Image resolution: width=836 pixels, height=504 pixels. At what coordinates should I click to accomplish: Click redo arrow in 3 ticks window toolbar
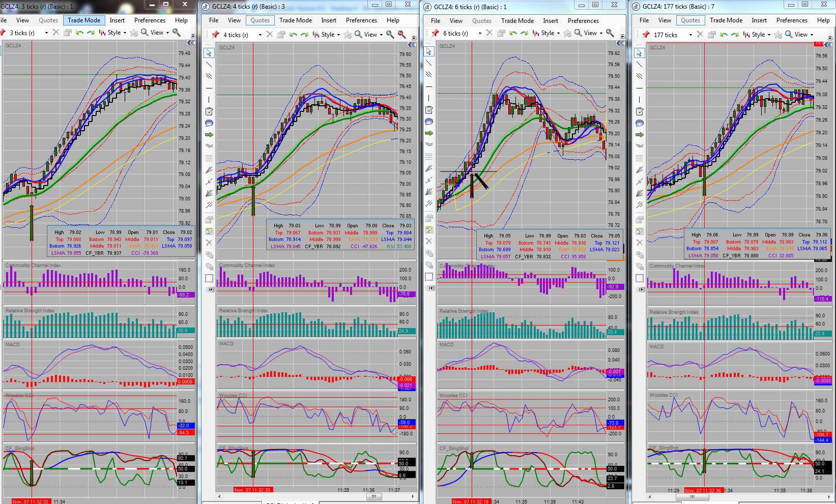pyautogui.click(x=91, y=33)
